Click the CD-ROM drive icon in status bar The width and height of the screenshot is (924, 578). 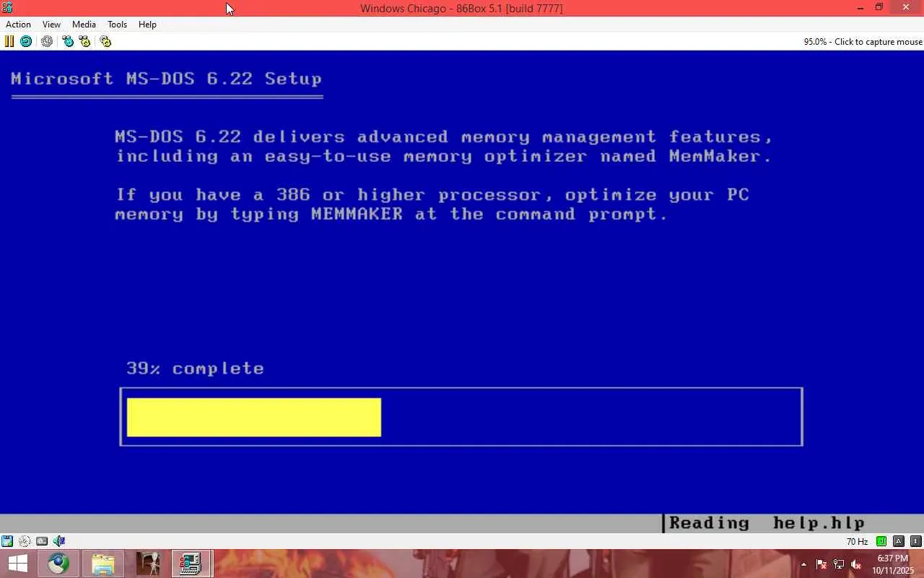coord(25,540)
